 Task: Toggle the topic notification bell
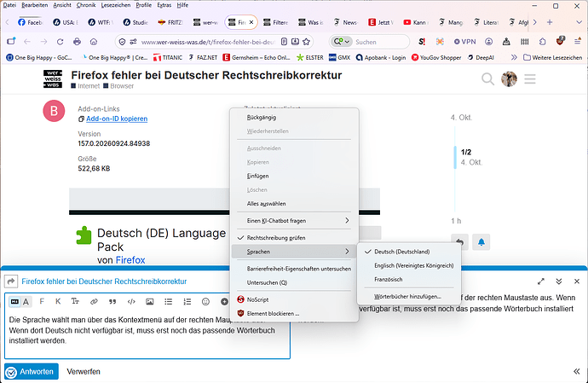click(x=481, y=242)
